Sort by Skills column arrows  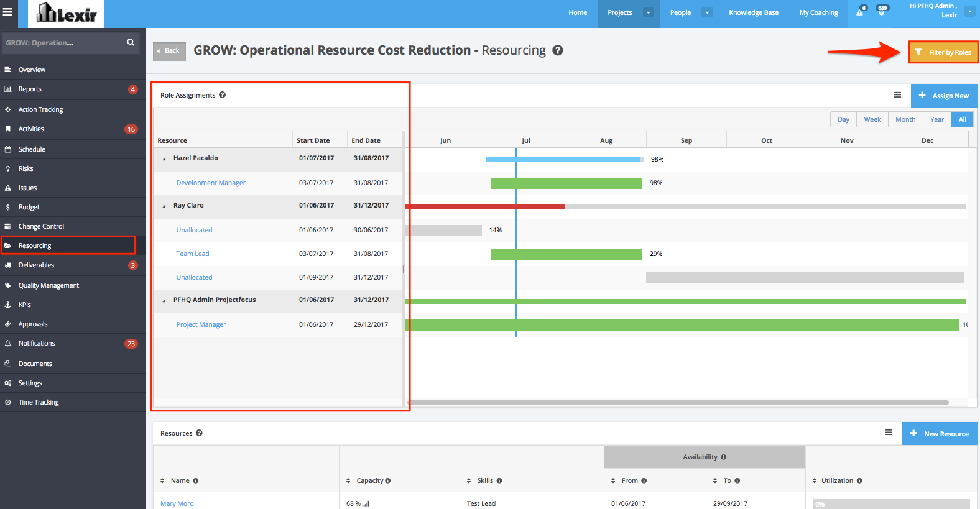tap(469, 480)
